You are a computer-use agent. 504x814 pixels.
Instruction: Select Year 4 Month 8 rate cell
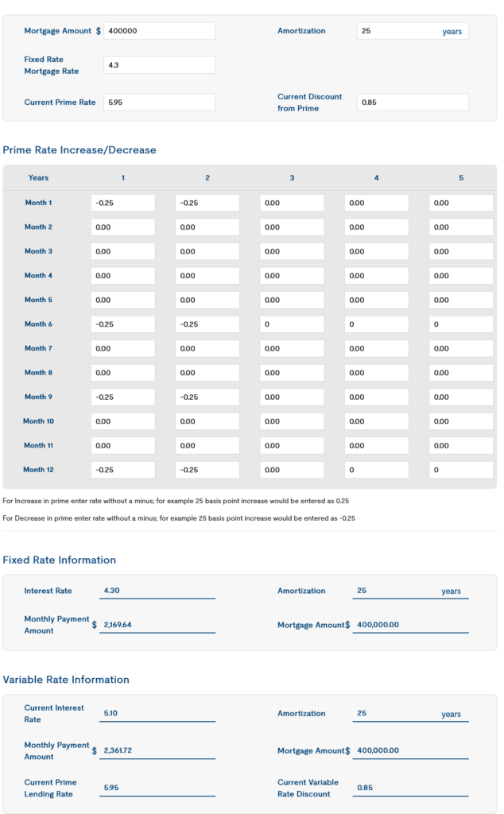click(377, 373)
